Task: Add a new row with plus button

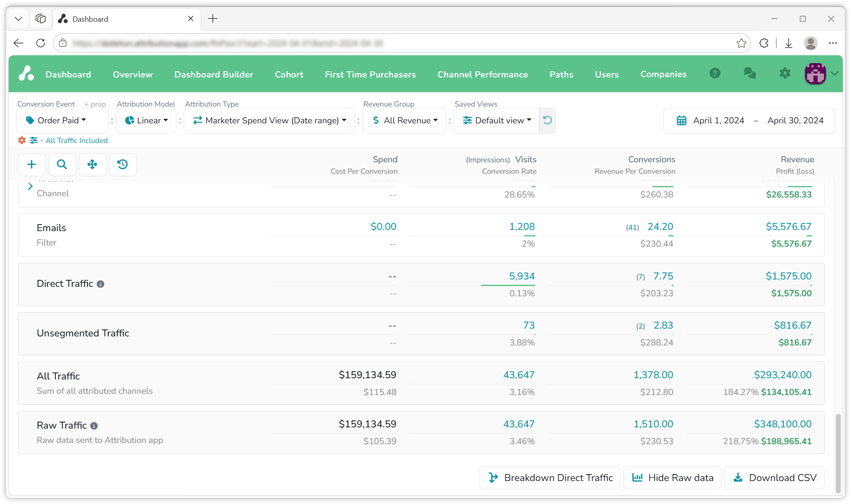Action: click(x=32, y=164)
